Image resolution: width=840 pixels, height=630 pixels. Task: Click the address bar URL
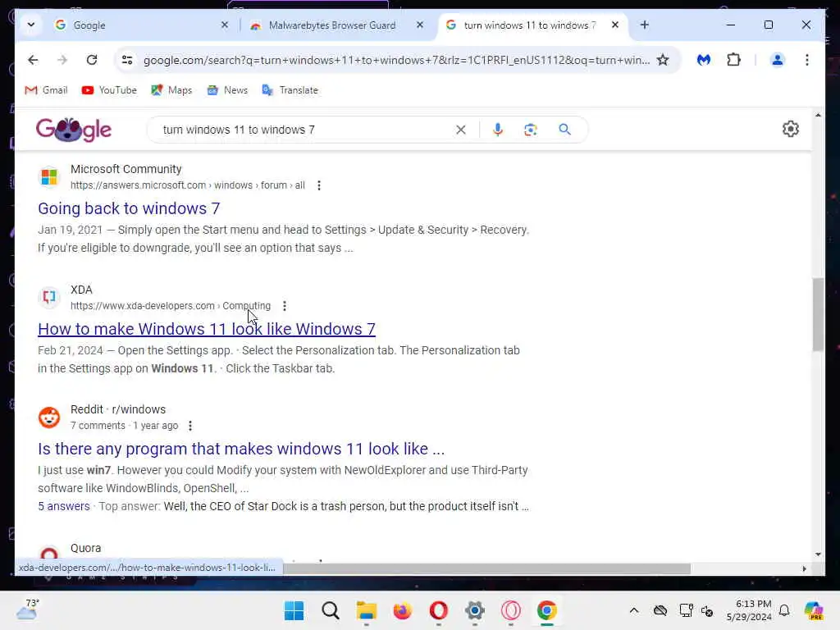[396, 60]
